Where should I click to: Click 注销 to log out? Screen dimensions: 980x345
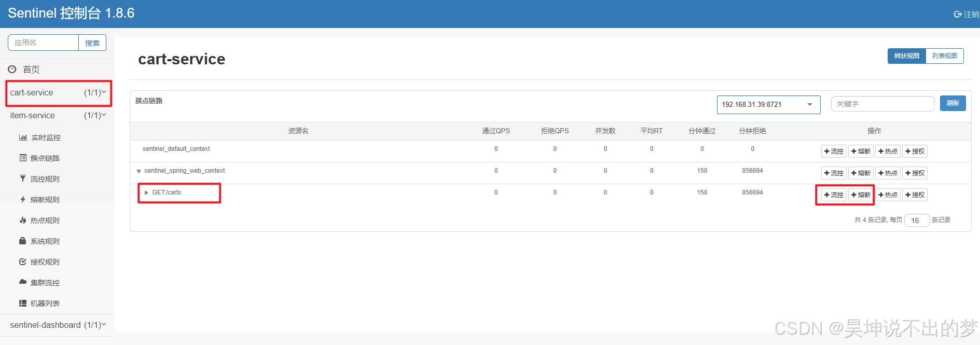click(x=971, y=15)
